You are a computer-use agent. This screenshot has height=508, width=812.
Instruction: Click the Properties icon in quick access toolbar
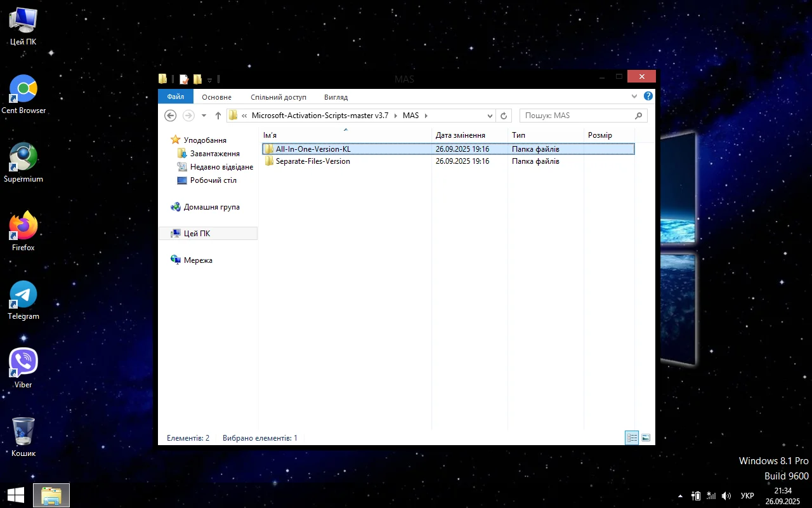tap(184, 79)
